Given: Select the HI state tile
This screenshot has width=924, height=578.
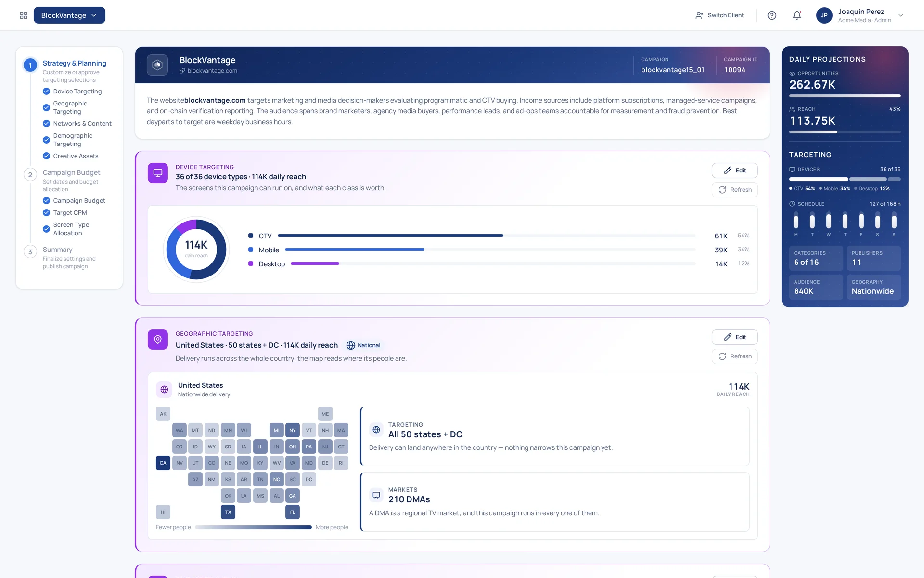Looking at the screenshot, I should click(x=163, y=512).
